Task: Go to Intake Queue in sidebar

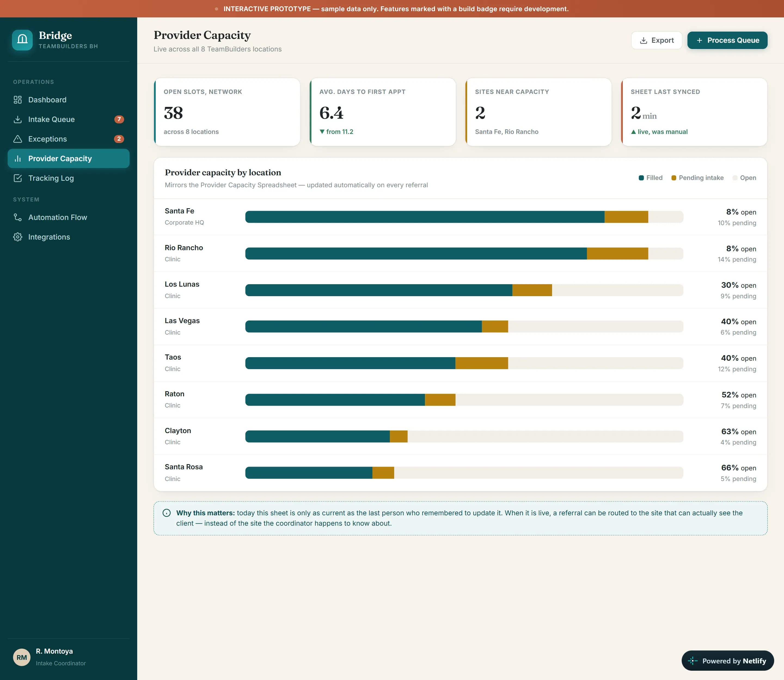Action: coord(68,120)
